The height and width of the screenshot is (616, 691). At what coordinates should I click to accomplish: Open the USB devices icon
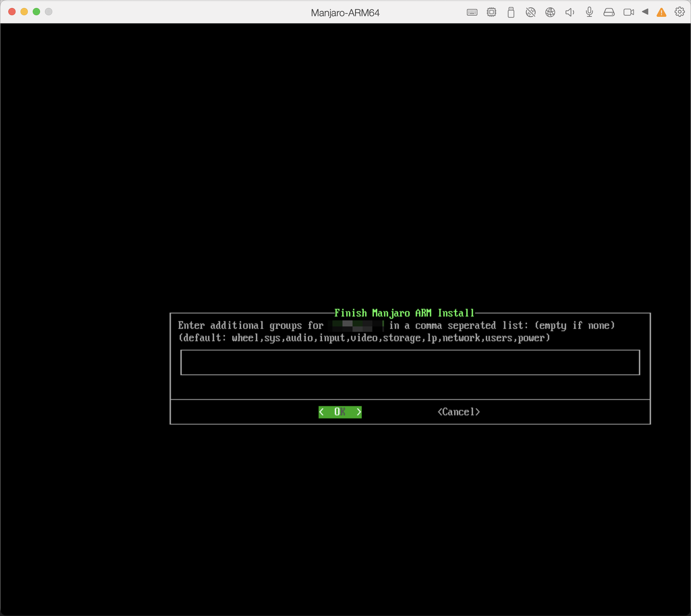click(511, 12)
